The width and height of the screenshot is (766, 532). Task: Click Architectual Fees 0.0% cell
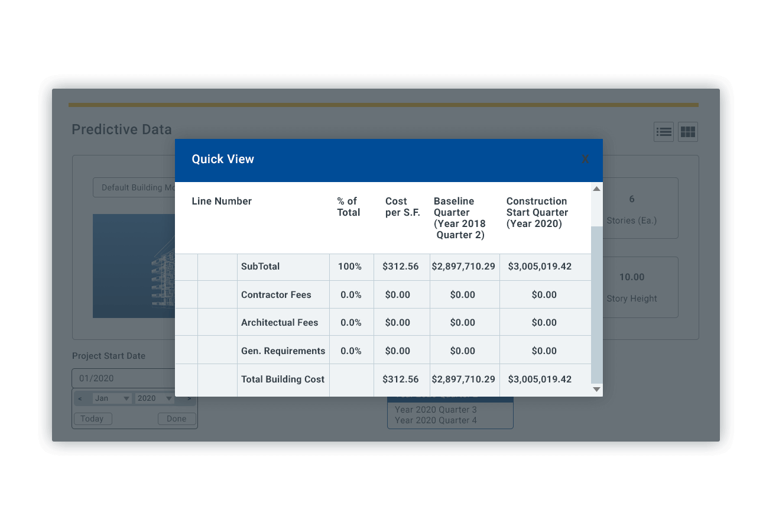click(x=351, y=323)
